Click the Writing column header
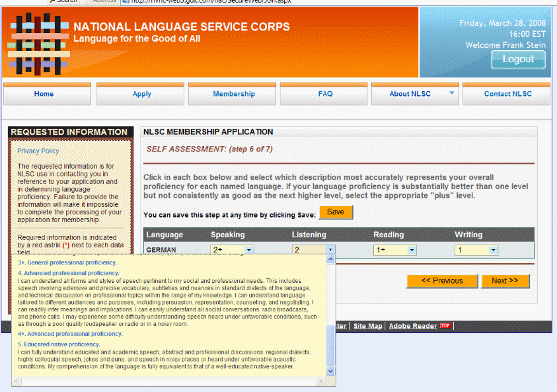Image resolution: width=557 pixels, height=392 pixels. click(468, 235)
